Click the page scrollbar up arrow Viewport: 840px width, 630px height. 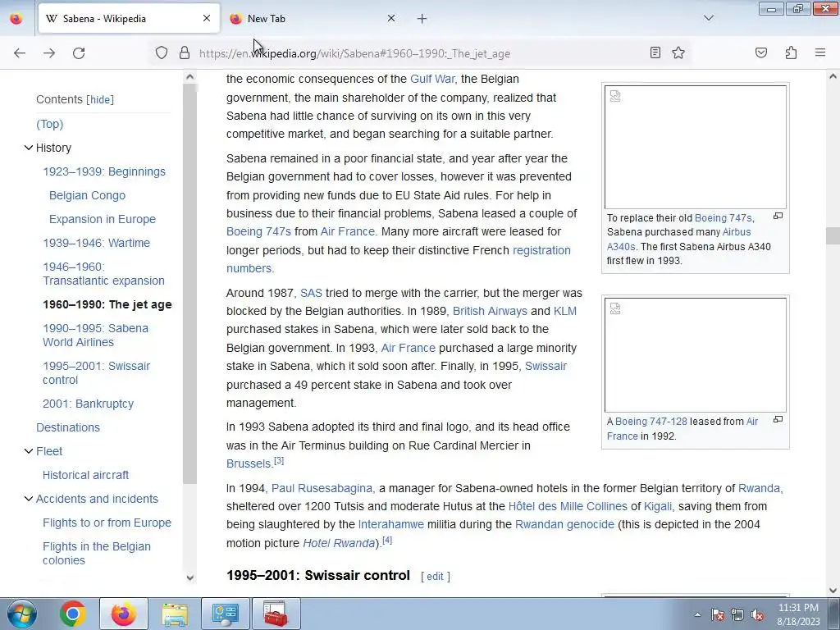tap(833, 76)
